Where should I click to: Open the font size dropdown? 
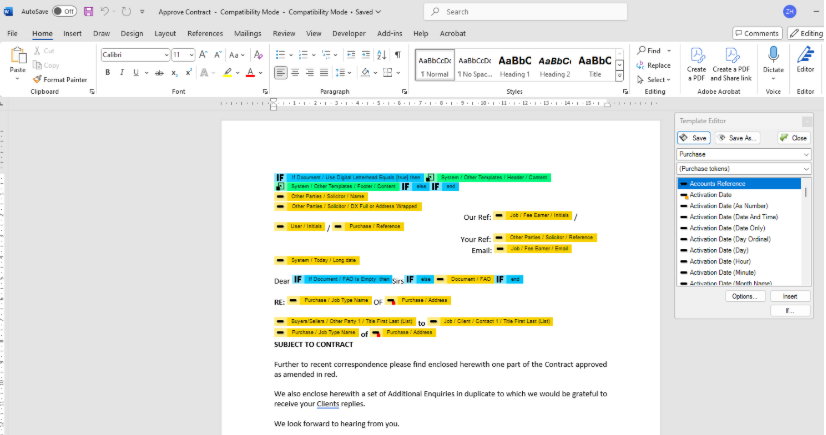(191, 55)
